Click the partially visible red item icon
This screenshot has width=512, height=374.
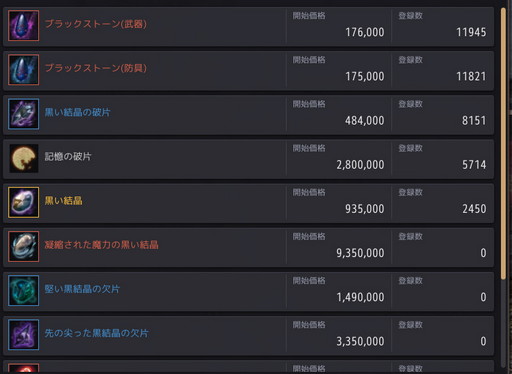tap(23, 368)
